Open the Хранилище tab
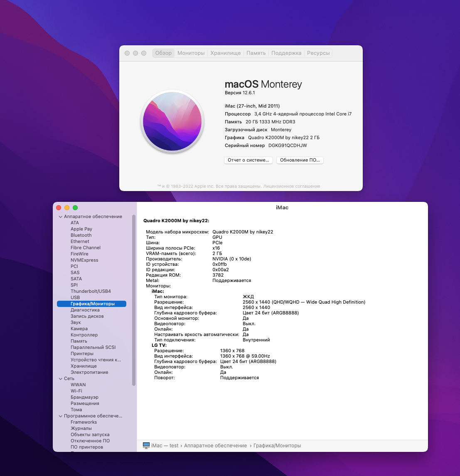The height and width of the screenshot is (476, 460). [225, 53]
